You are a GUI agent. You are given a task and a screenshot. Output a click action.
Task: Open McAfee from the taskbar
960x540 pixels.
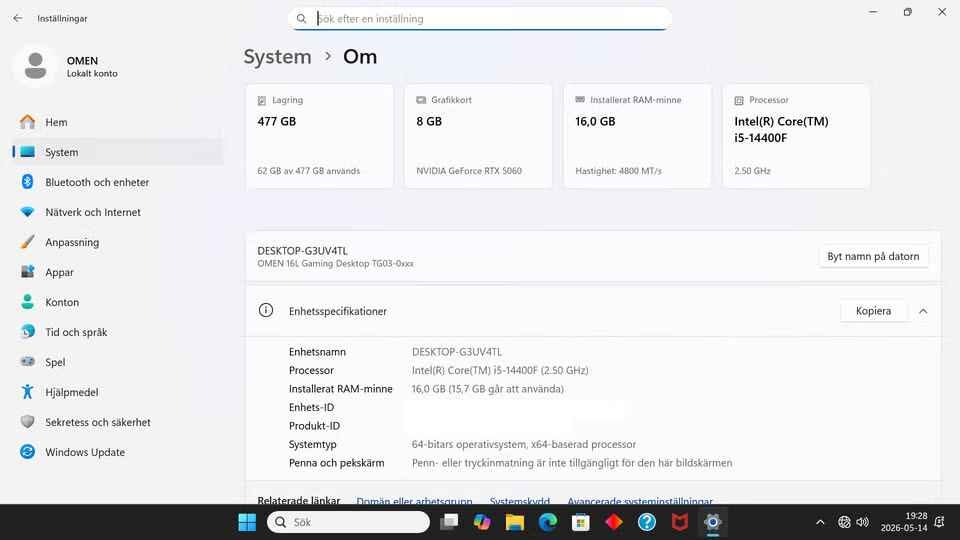[680, 522]
